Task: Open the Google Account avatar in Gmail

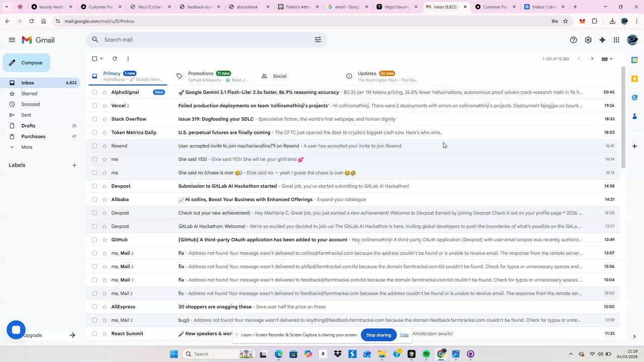Action: point(632,40)
